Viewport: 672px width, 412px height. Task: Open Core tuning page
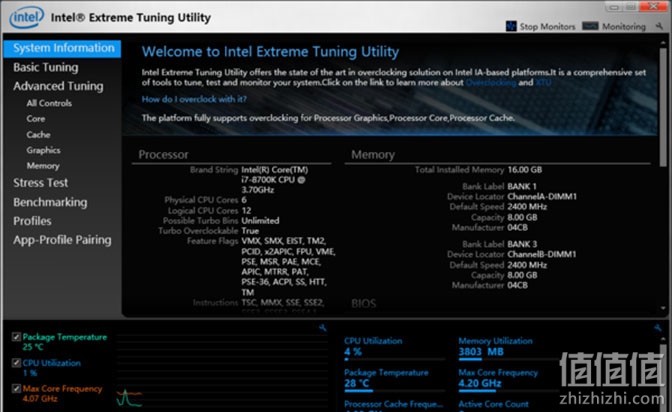(36, 119)
